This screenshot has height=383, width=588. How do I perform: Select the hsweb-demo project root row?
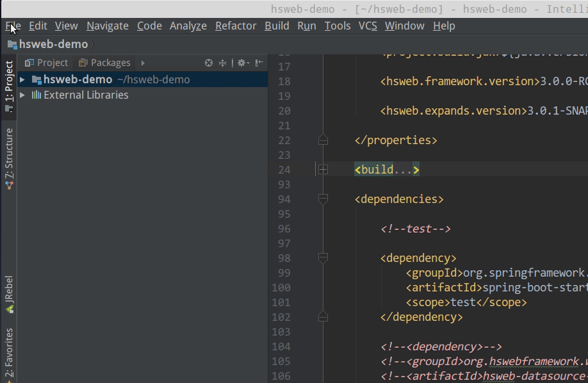point(142,79)
